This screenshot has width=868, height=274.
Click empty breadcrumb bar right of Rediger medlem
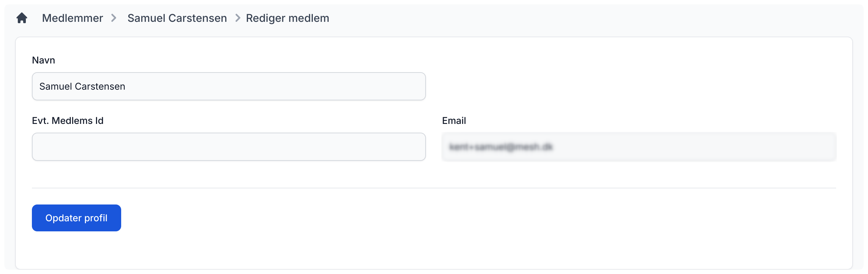click(x=573, y=18)
